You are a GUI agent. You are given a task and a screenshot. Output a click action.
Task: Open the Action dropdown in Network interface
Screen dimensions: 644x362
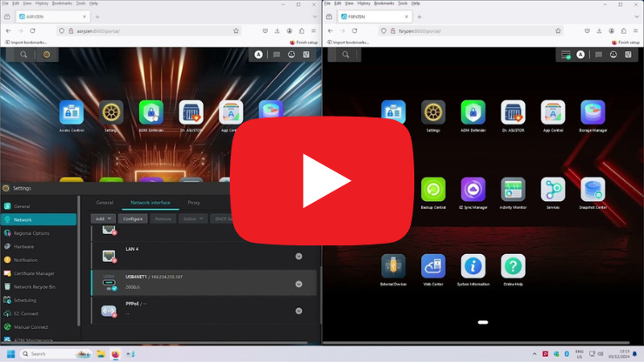pyautogui.click(x=192, y=218)
